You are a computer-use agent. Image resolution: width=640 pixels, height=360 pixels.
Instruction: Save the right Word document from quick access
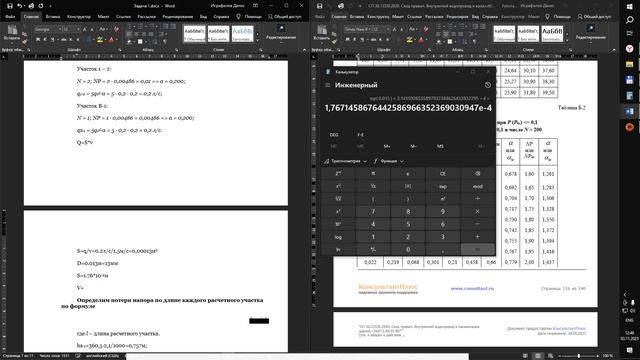(320, 6)
